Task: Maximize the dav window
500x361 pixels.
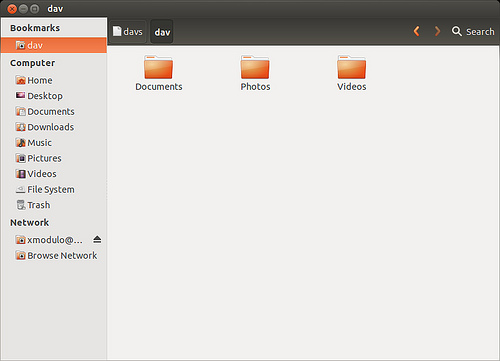Action: coord(34,9)
